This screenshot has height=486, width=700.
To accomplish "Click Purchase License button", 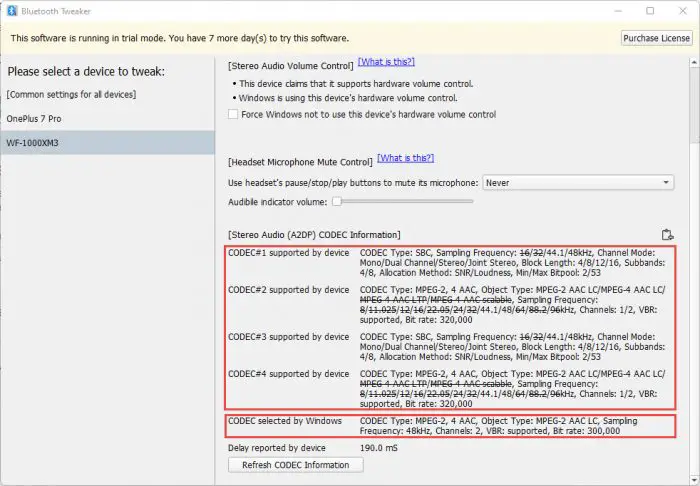I will coord(656,38).
